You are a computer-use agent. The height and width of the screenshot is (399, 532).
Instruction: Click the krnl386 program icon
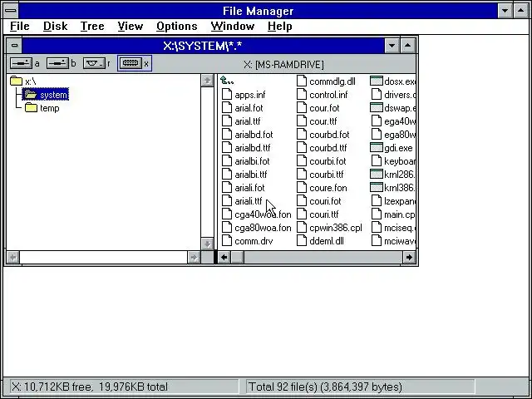377,187
